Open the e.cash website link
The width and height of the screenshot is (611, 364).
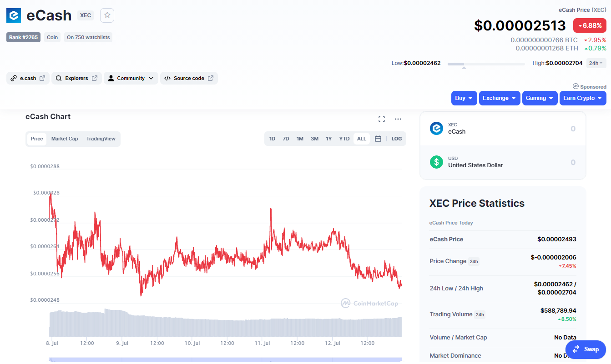point(28,78)
